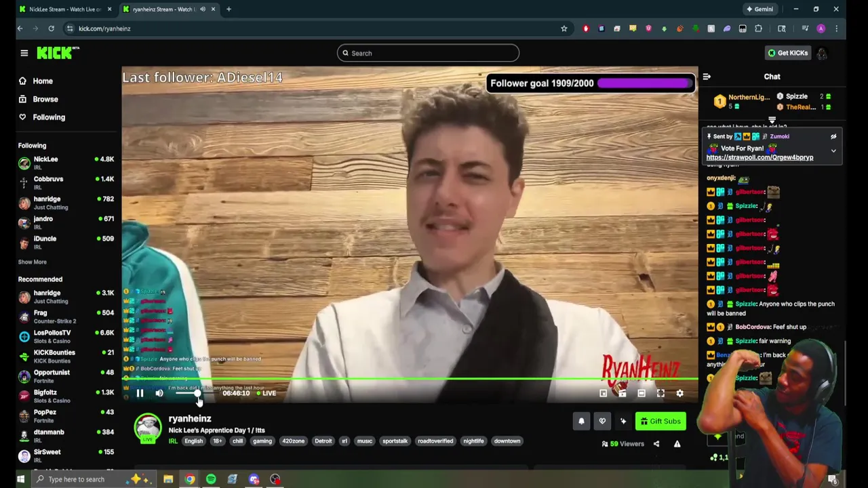868x488 pixels.
Task: Open Chrome three-dot menu
Action: click(x=837, y=28)
